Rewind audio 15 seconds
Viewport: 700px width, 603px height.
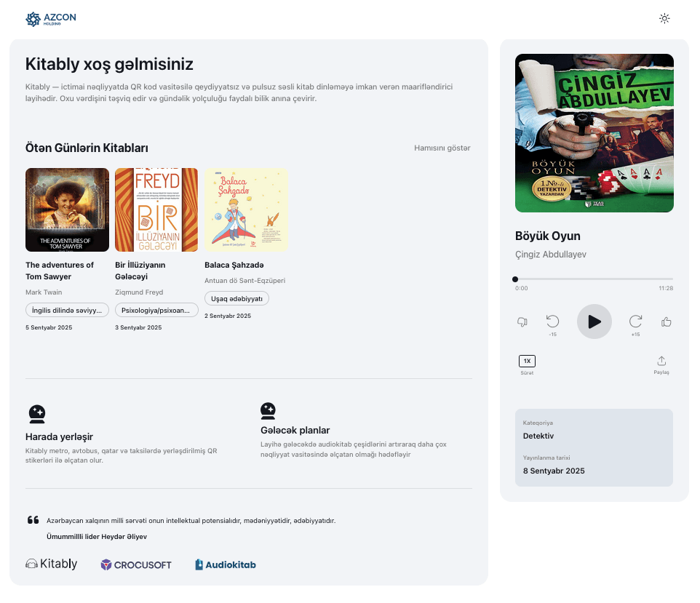[552, 322]
